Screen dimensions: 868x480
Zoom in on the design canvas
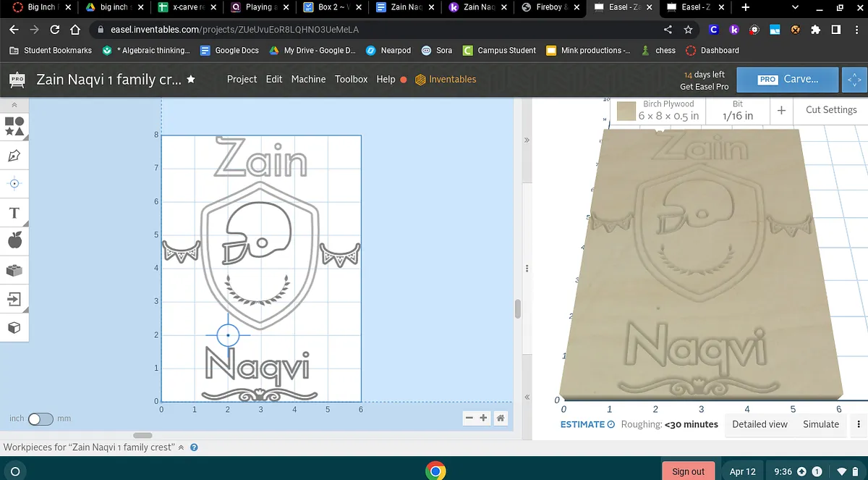click(x=483, y=418)
